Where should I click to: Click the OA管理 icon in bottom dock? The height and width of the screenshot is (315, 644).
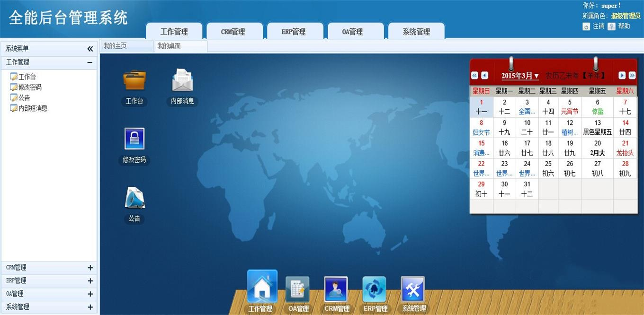(x=298, y=289)
